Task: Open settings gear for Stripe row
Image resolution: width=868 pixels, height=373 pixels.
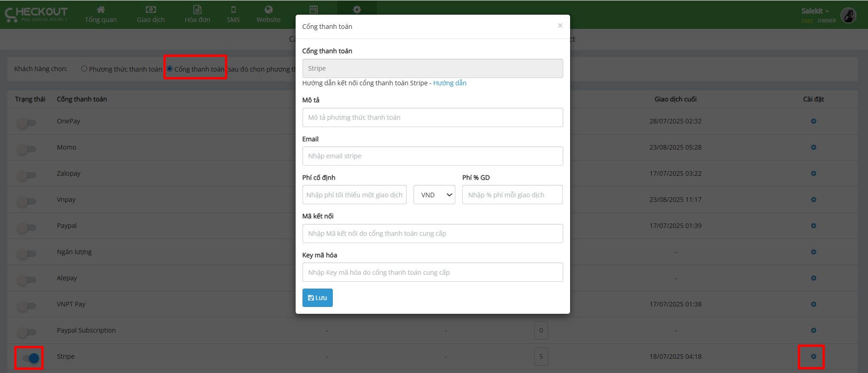Action: [x=813, y=356]
